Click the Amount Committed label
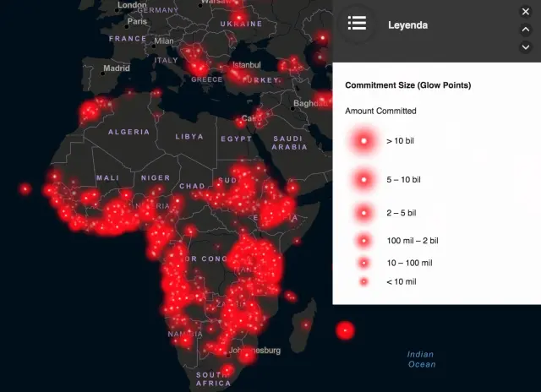This screenshot has width=541, height=392. pos(380,111)
